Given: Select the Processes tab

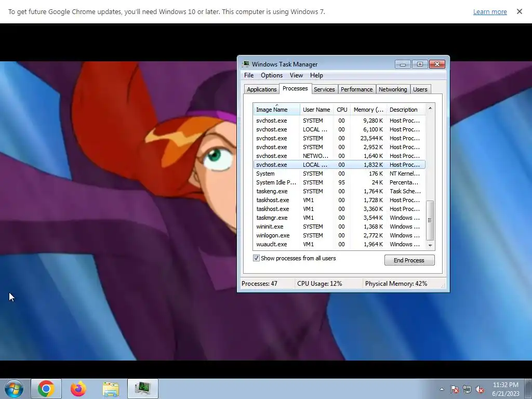Looking at the screenshot, I should (x=295, y=88).
